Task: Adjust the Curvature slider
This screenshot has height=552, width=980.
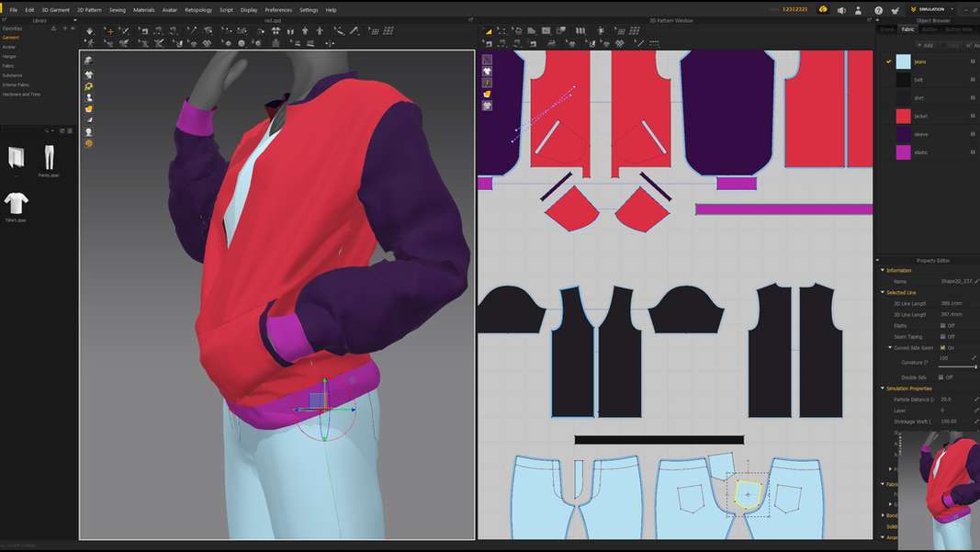Action: tap(957, 366)
